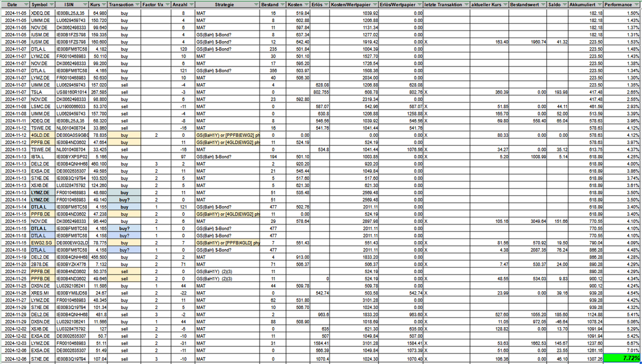Click Strategie cell mentioning [PPFB|EWG2]
Viewport: 642px width, 364px height.
click(228, 136)
